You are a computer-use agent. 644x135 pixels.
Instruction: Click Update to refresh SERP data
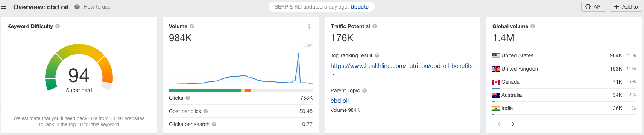click(x=360, y=7)
